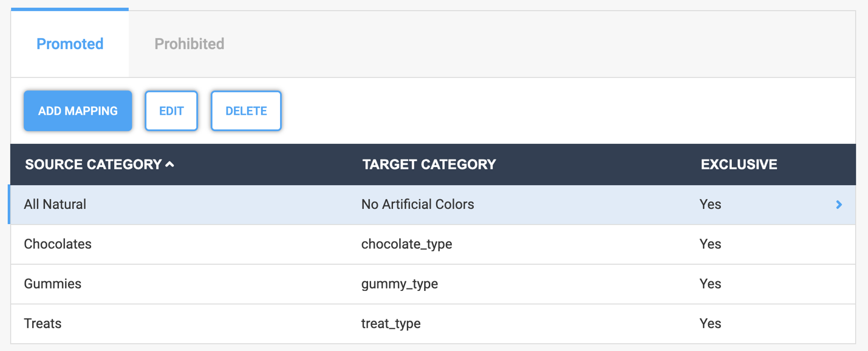Select the Promoted tab
The height and width of the screenshot is (351, 868).
click(x=69, y=43)
